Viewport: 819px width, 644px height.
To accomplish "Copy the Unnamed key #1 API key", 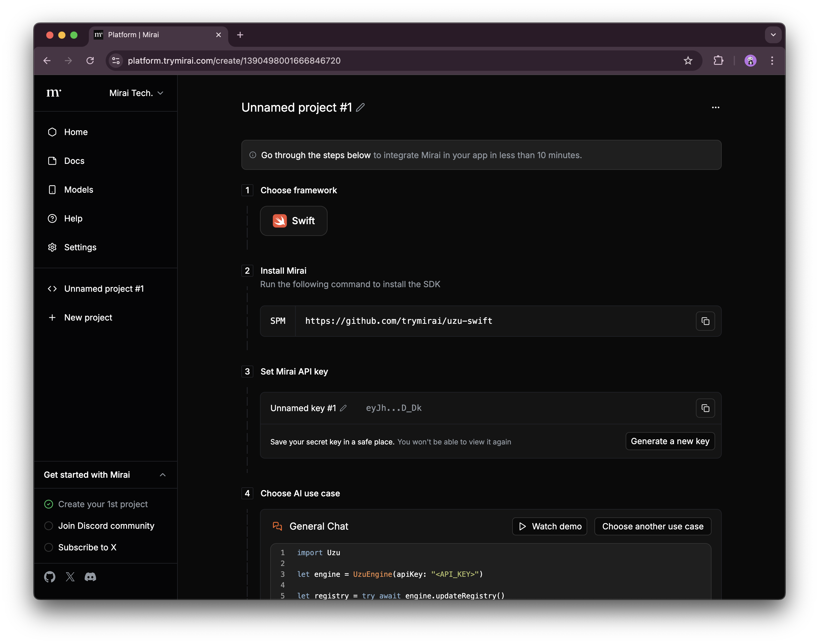I will 705,408.
